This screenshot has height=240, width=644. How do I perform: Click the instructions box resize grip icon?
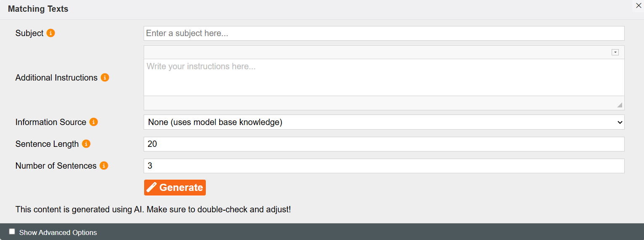click(x=620, y=105)
